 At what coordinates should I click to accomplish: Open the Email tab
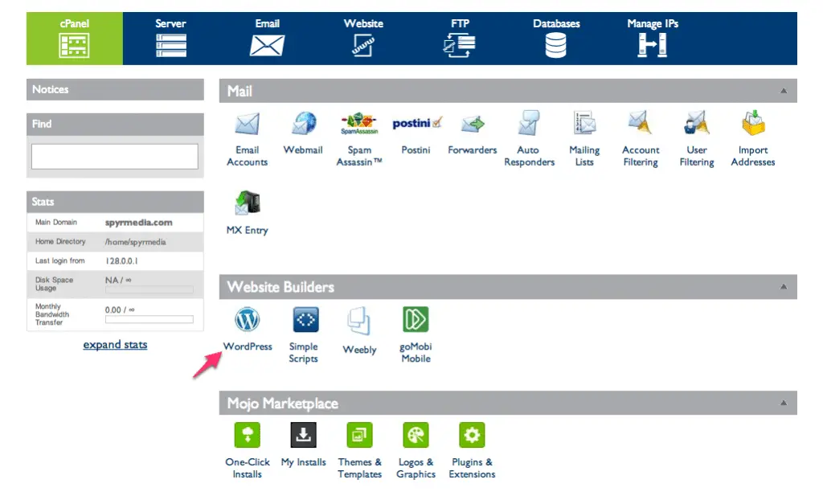[x=267, y=39]
